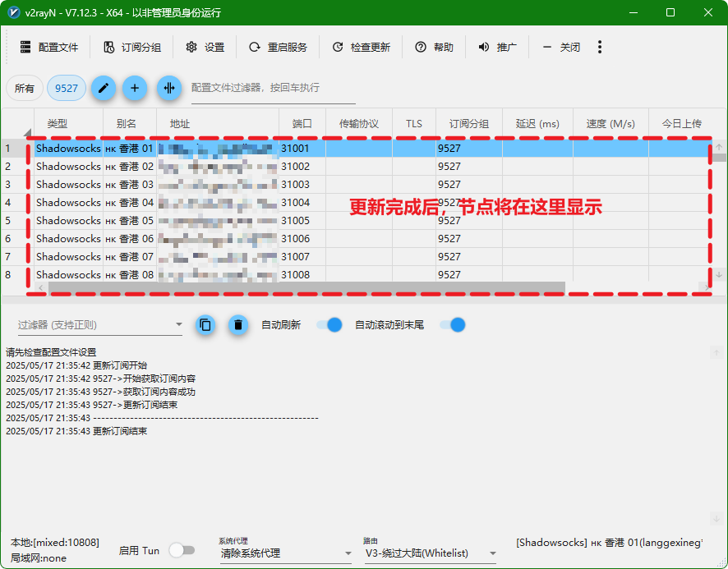
Task: Select the 香港 01 server row
Action: (x=356, y=148)
